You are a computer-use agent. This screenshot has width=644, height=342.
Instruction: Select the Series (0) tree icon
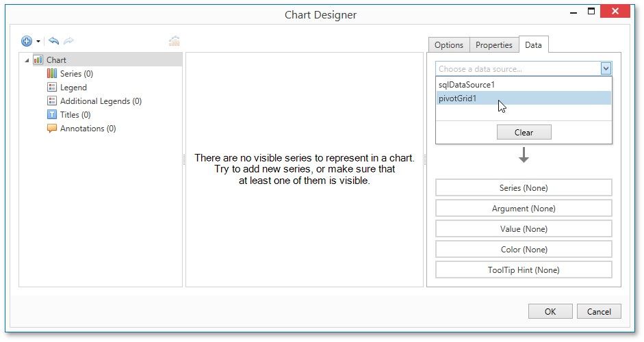point(52,74)
